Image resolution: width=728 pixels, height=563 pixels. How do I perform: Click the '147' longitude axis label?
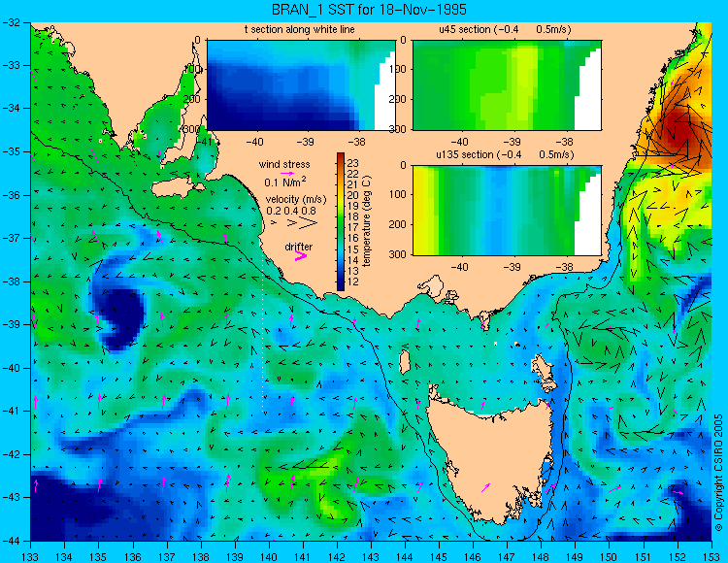click(507, 557)
